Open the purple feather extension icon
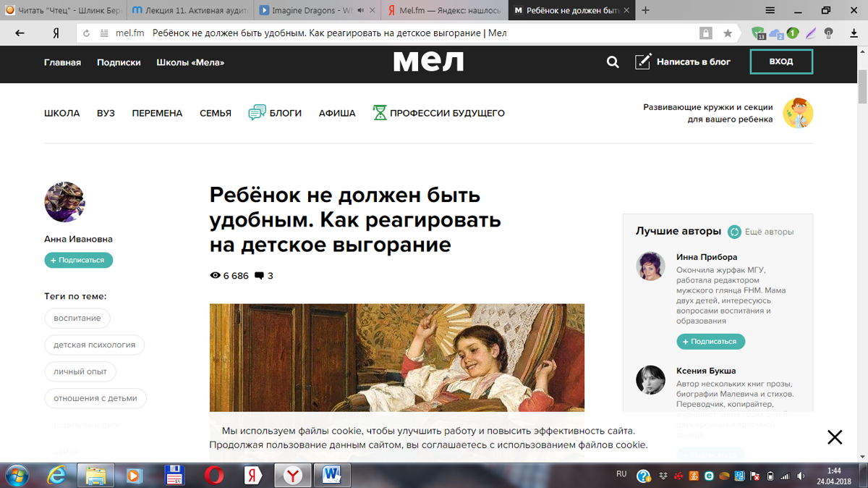Screen dimensions: 868x488 tap(811, 33)
